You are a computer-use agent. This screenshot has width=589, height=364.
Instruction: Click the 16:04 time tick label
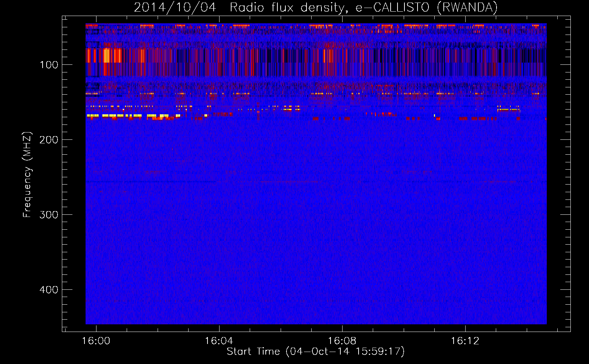coord(219,341)
